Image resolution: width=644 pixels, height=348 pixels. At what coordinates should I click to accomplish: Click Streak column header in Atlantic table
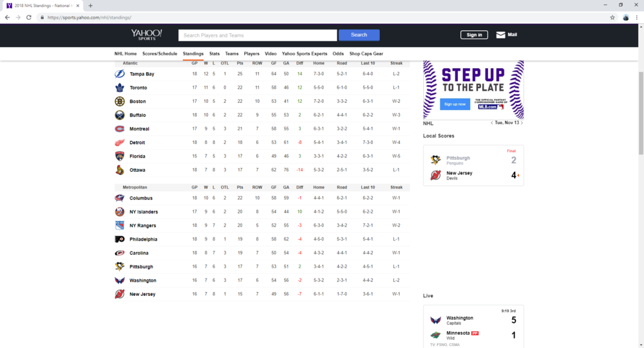point(396,63)
